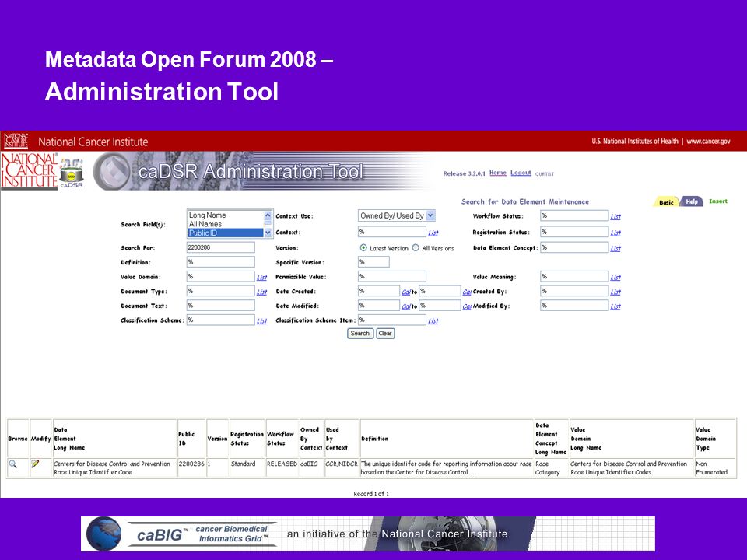This screenshot has width=747, height=560.
Task: Click the Search Field list up arrow
Action: click(x=268, y=215)
